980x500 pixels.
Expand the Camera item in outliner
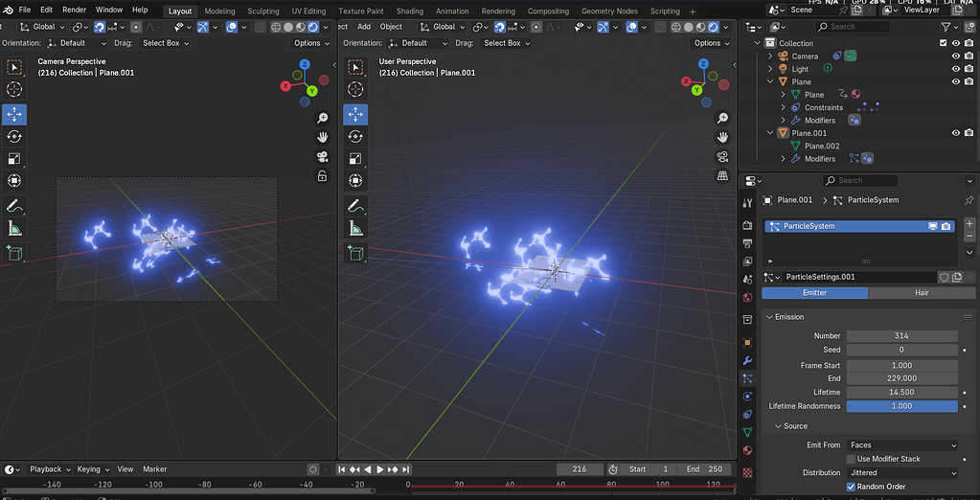click(x=770, y=57)
